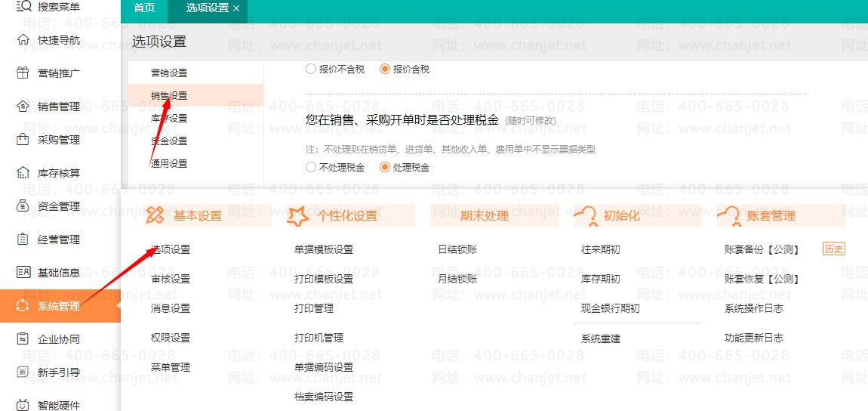Image resolution: width=868 pixels, height=411 pixels.
Task: Open the 单据编码设置 link
Action: [x=323, y=366]
